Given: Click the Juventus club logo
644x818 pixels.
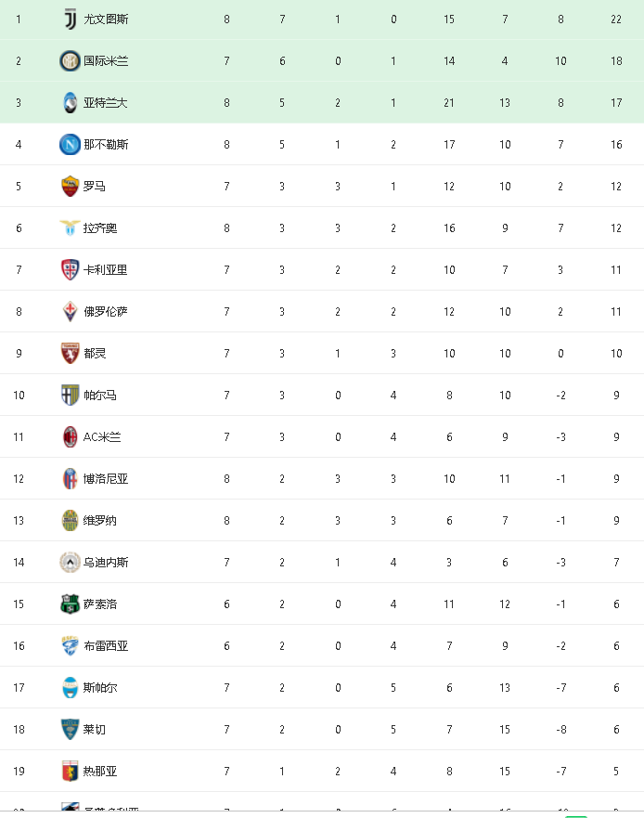Looking at the screenshot, I should 70,19.
